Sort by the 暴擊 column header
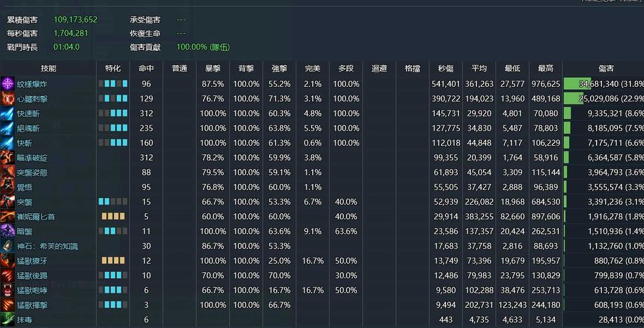 pyautogui.click(x=213, y=69)
